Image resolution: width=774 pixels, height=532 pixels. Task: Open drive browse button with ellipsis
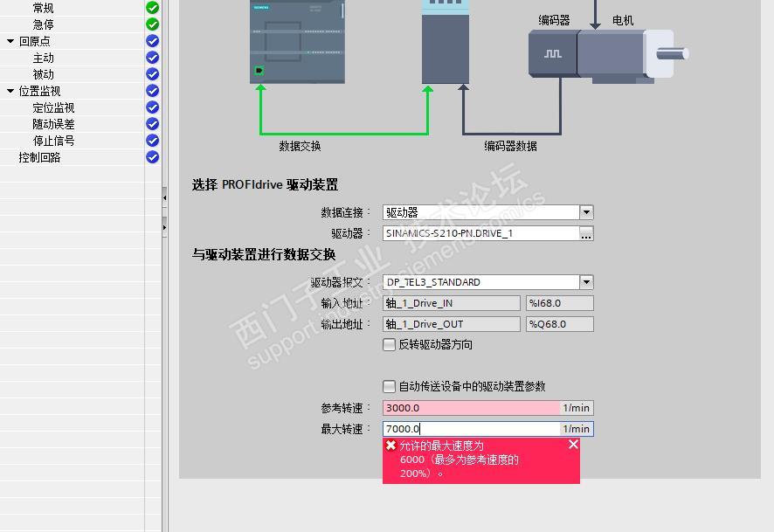pos(586,233)
